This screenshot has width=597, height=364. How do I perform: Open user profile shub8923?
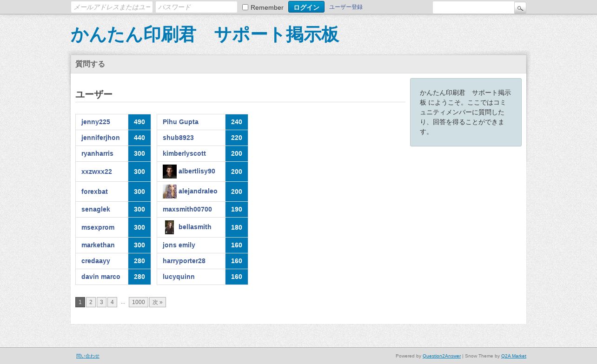178,138
